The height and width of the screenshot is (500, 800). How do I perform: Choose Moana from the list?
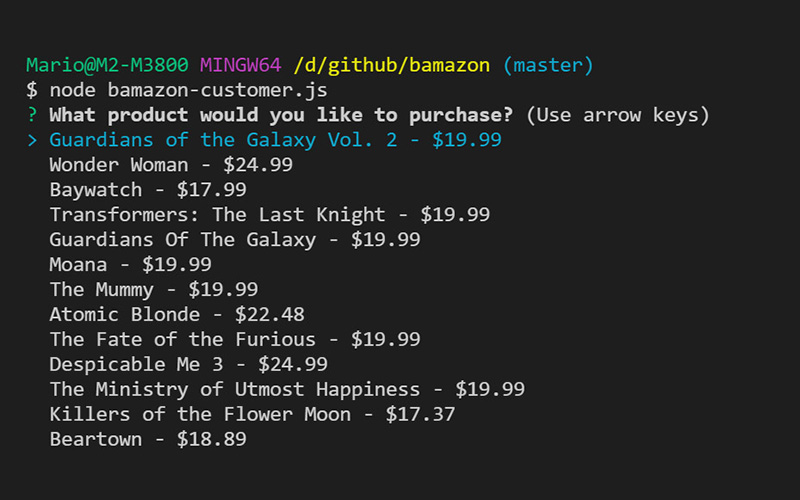coord(130,265)
